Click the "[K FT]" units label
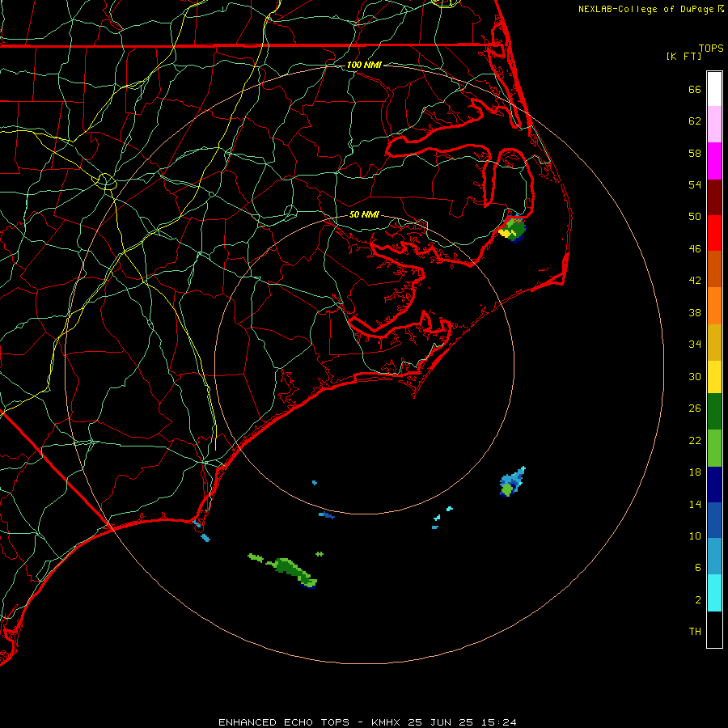Viewport: 728px width, 728px height. click(x=684, y=56)
